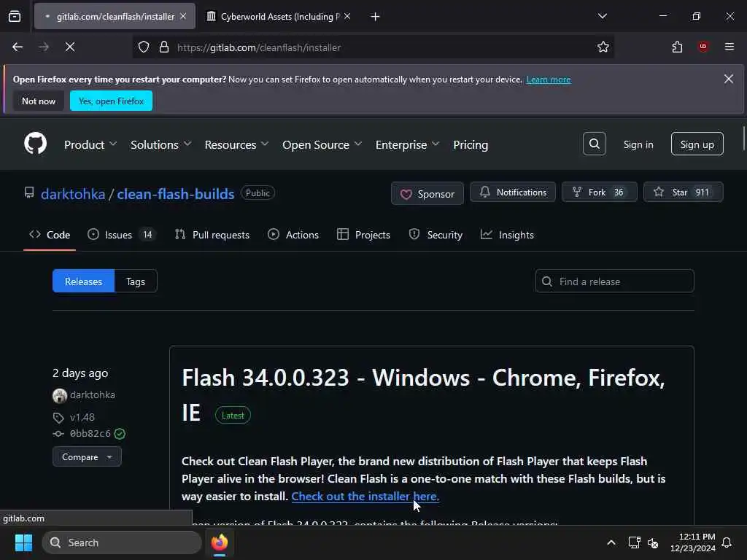Expand the Product menu
This screenshot has width=747, height=560.
click(90, 145)
